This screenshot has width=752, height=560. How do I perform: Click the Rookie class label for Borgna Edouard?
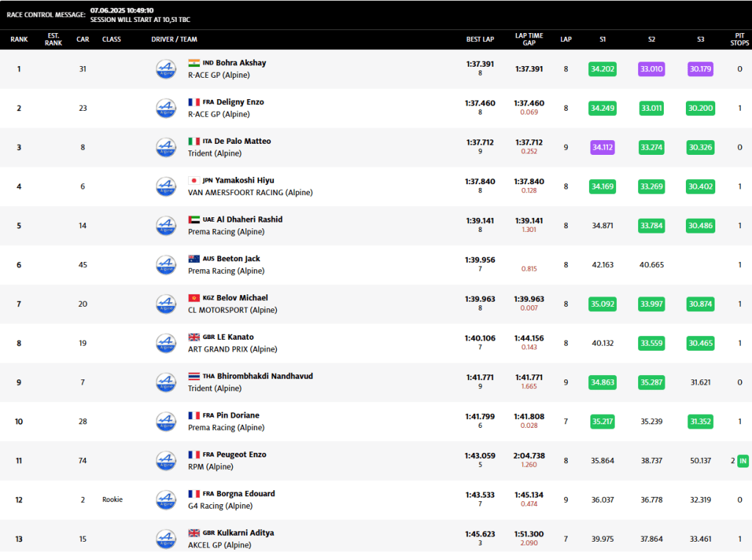click(x=112, y=500)
